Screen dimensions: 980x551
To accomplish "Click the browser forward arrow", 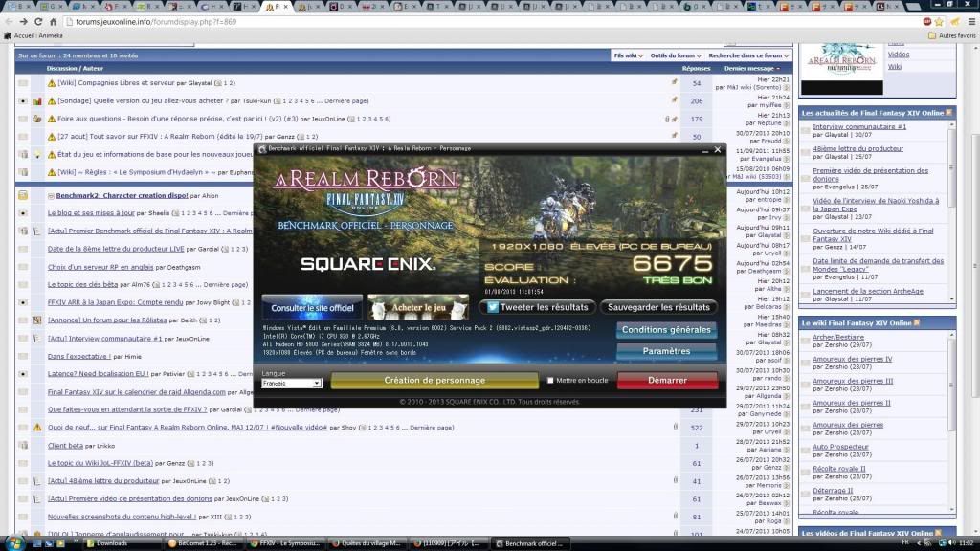I will (24, 21).
